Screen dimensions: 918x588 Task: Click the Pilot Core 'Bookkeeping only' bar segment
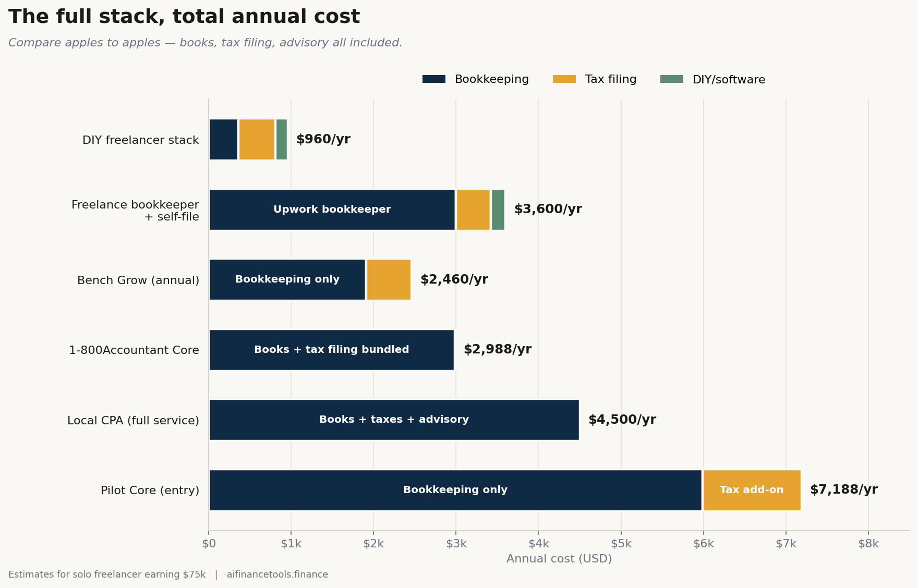[455, 490]
